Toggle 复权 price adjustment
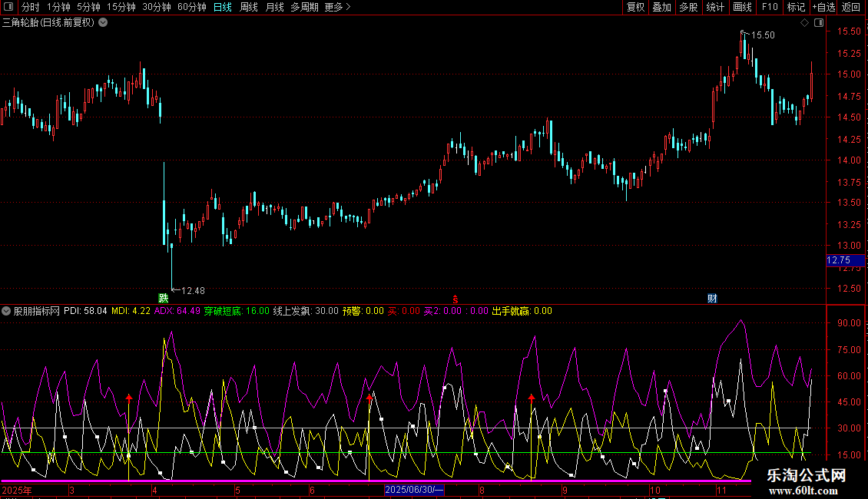The image size is (868, 499). pyautogui.click(x=635, y=7)
